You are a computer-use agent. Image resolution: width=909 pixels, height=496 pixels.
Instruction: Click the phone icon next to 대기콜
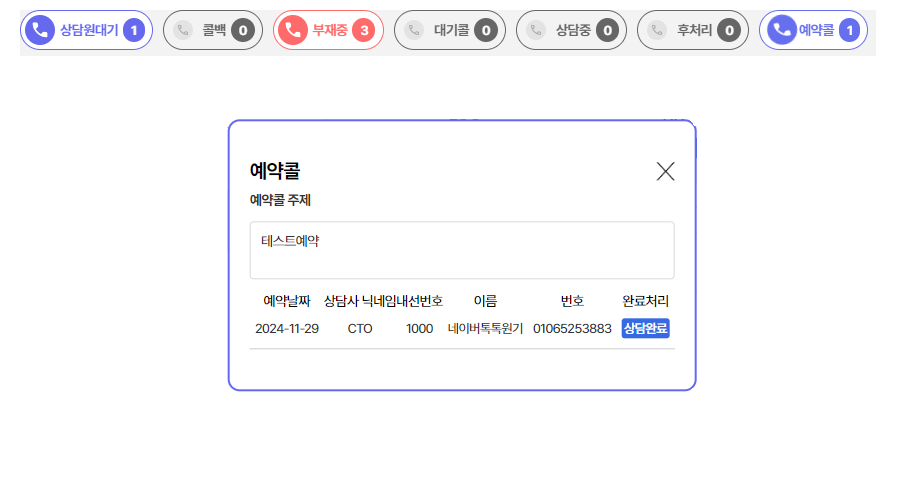pos(414,30)
